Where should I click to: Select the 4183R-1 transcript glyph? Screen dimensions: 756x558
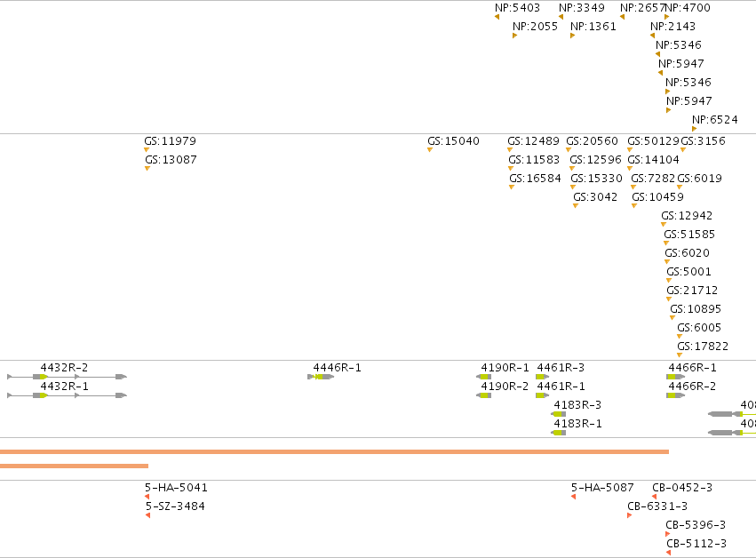pos(558,433)
